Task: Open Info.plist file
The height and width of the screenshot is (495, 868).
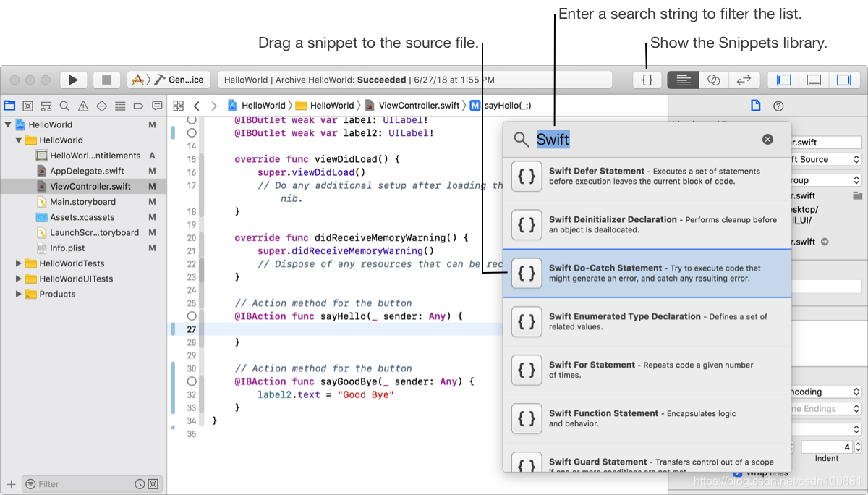Action: 83,247
